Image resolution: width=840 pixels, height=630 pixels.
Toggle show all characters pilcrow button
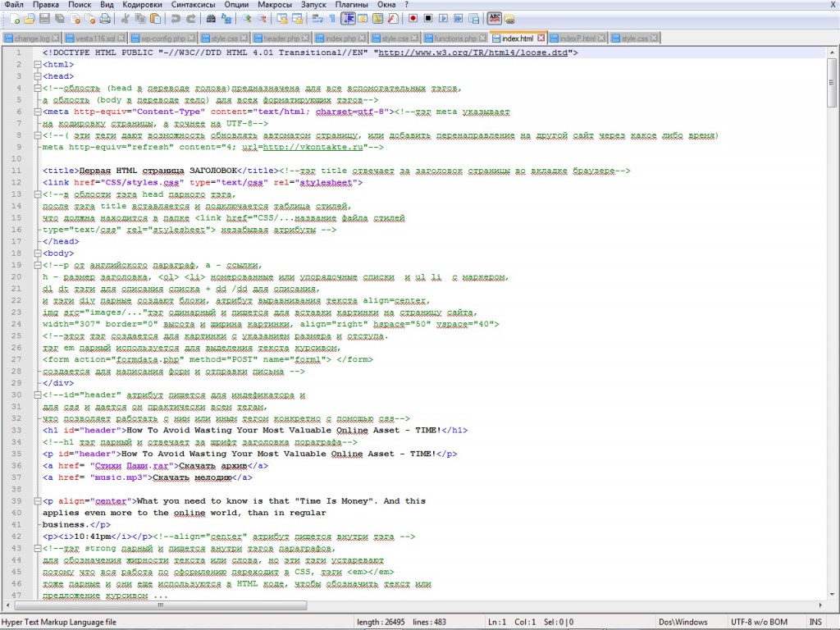(x=332, y=19)
